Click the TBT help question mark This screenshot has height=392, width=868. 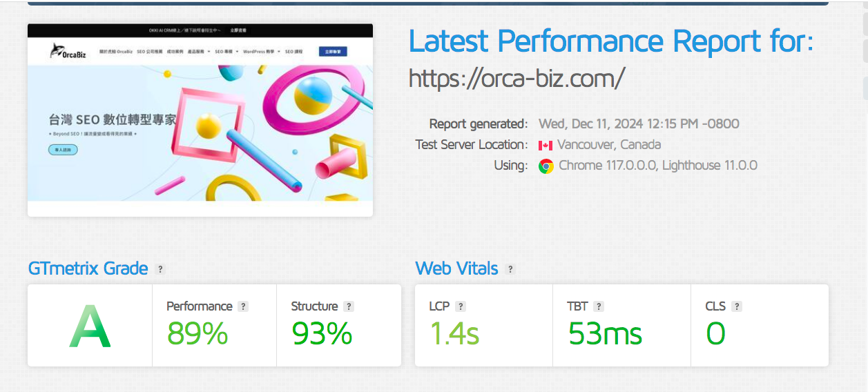point(598,306)
